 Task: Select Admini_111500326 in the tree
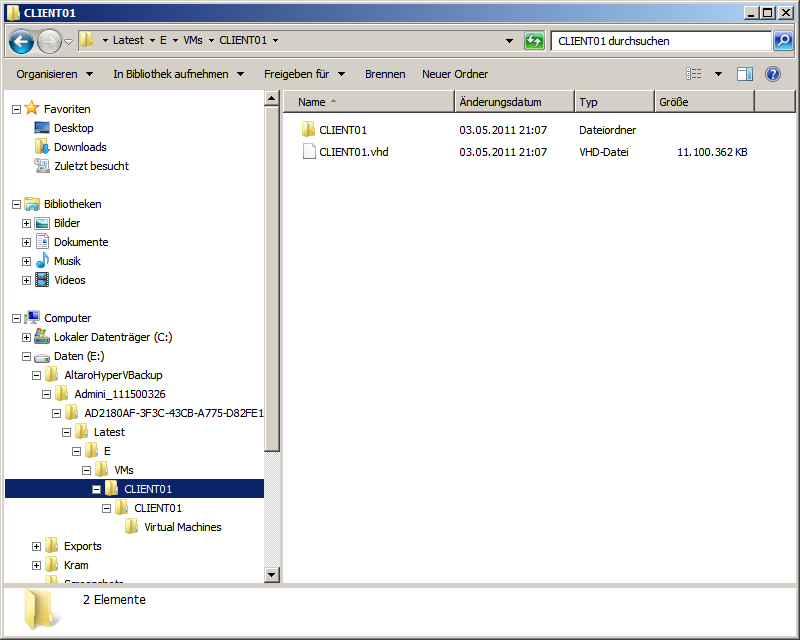(x=120, y=394)
